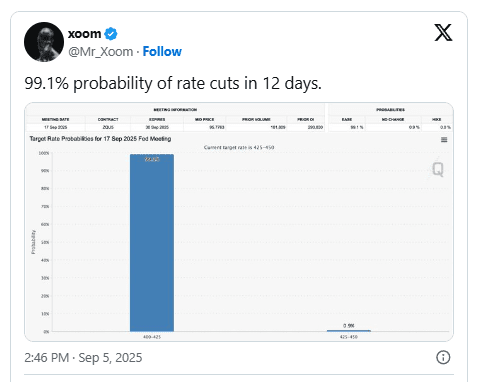Open the chart hamburger menu icon

coord(444,140)
